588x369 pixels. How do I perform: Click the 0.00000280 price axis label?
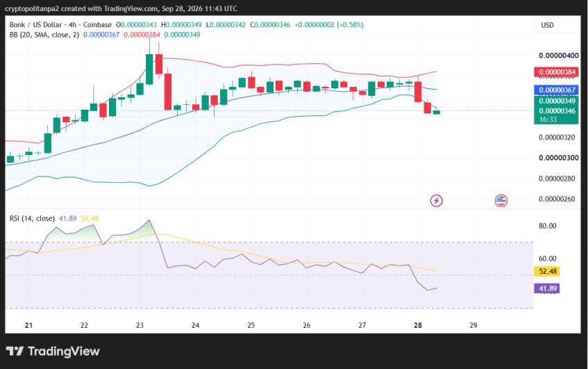click(557, 179)
